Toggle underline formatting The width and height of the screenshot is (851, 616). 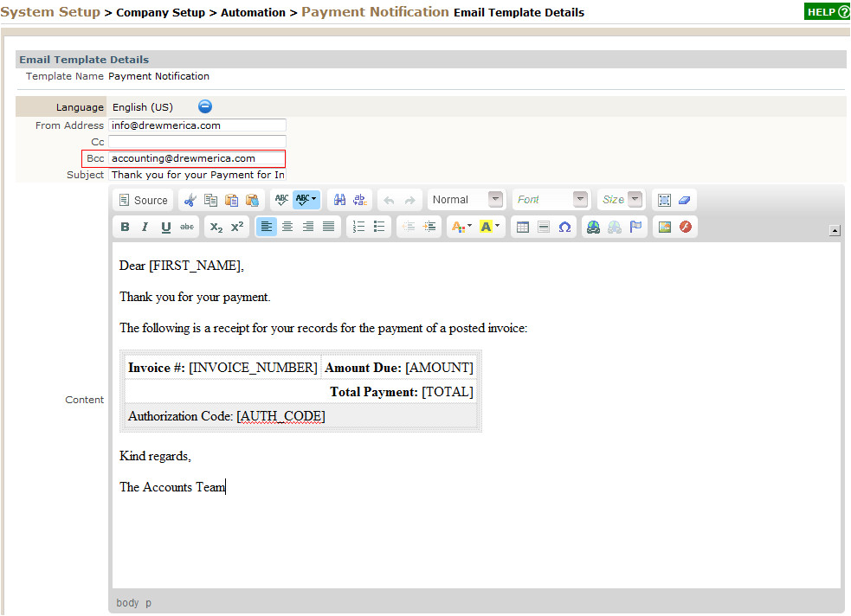(165, 228)
